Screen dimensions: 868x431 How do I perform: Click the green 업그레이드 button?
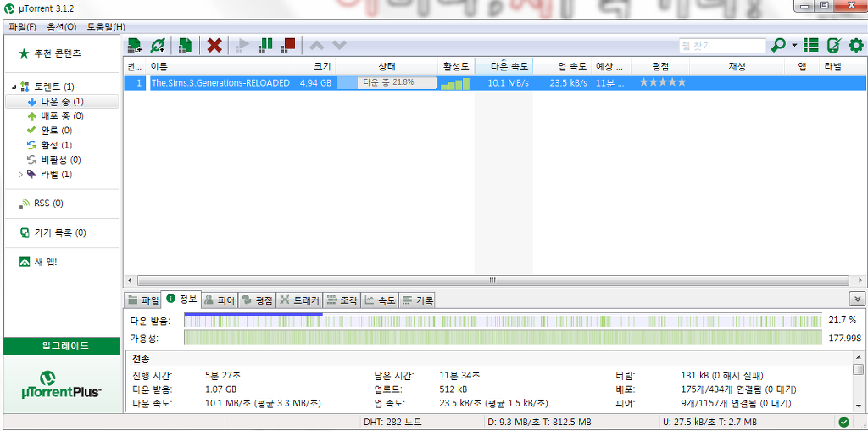[x=62, y=345]
